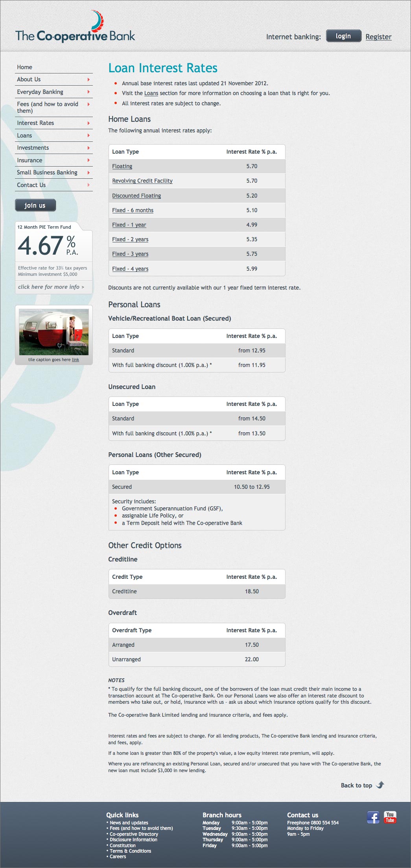Open Fixed - 3 years link
411x868 pixels.
(x=130, y=254)
